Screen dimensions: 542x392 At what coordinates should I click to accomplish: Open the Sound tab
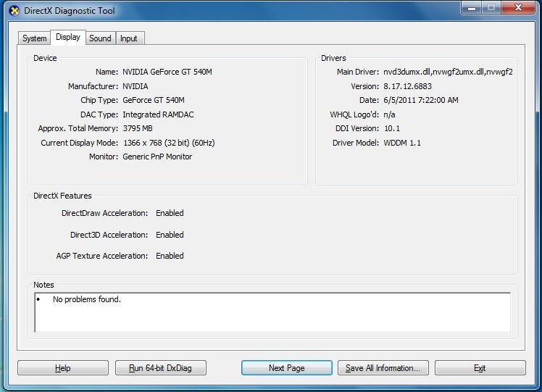tap(100, 38)
